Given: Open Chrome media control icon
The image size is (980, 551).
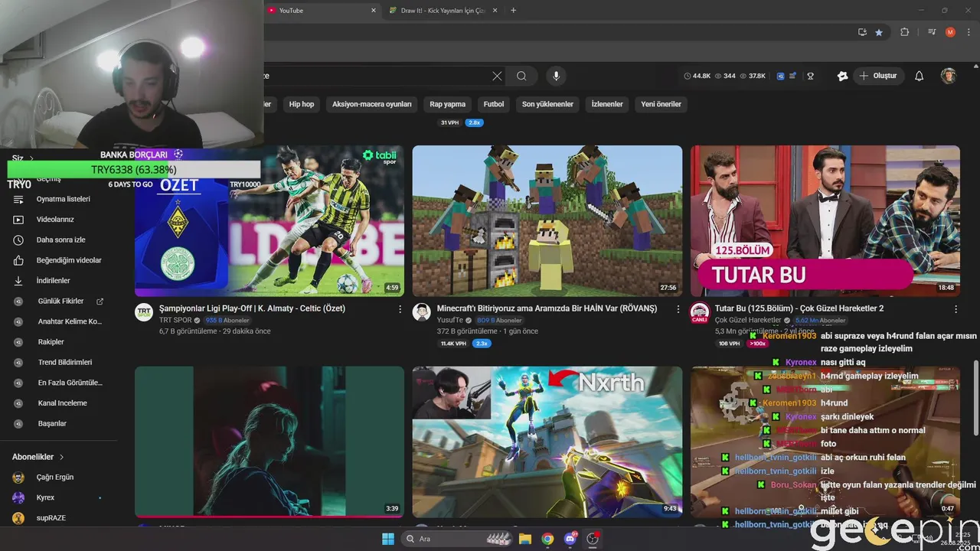Looking at the screenshot, I should point(932,32).
